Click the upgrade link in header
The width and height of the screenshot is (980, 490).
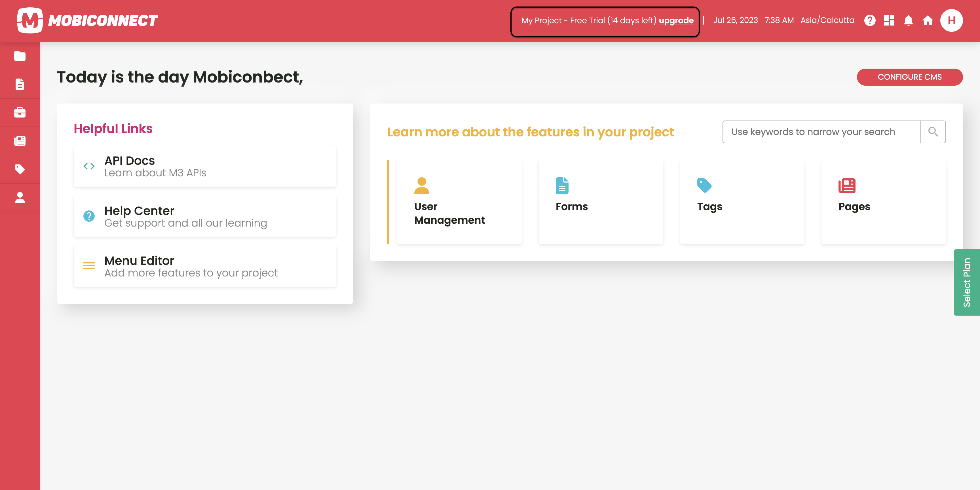pyautogui.click(x=676, y=20)
